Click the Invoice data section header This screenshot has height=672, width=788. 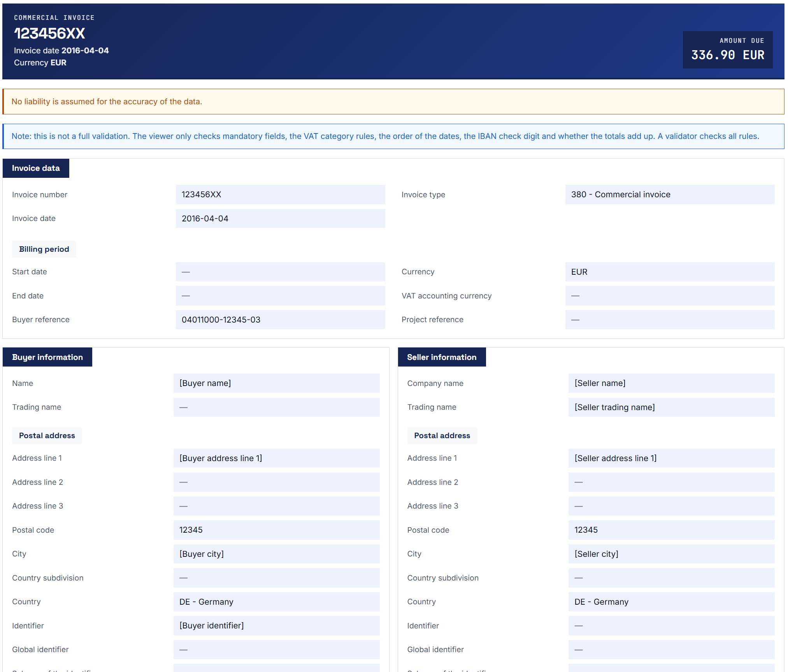click(x=36, y=168)
